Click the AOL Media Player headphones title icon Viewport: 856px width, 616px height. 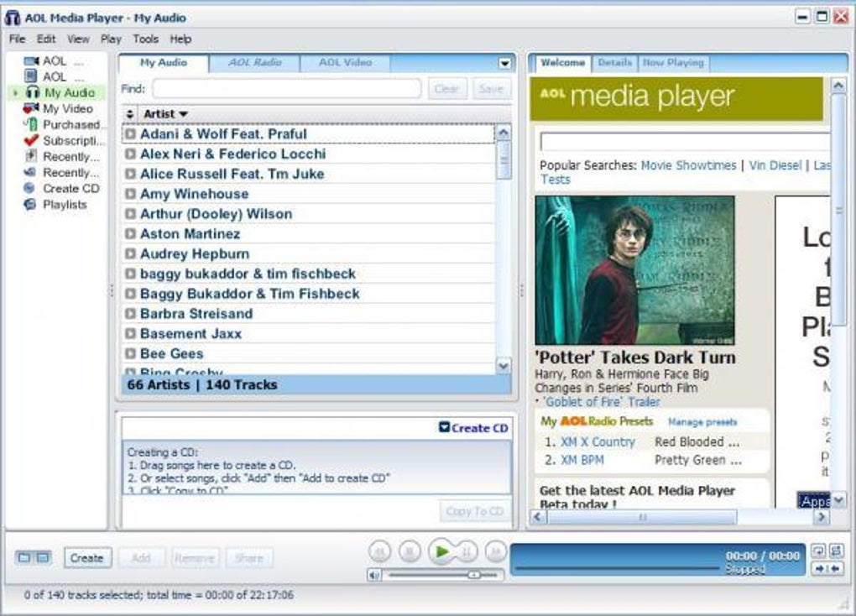pyautogui.click(x=13, y=18)
